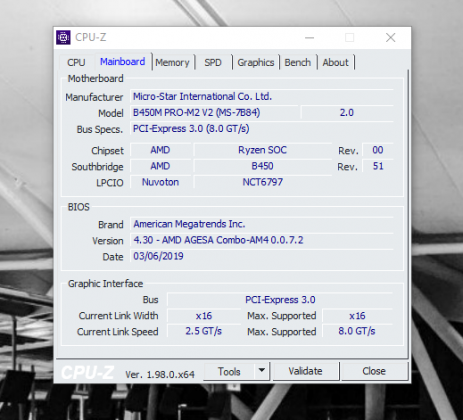
Task: Click BIOS date 03/06/2019
Action: coord(262,256)
